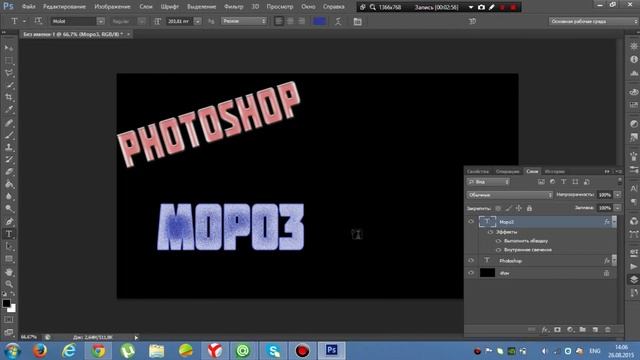Select the Healing Brush tool
The width and height of the screenshot is (640, 360).
(x=9, y=122)
